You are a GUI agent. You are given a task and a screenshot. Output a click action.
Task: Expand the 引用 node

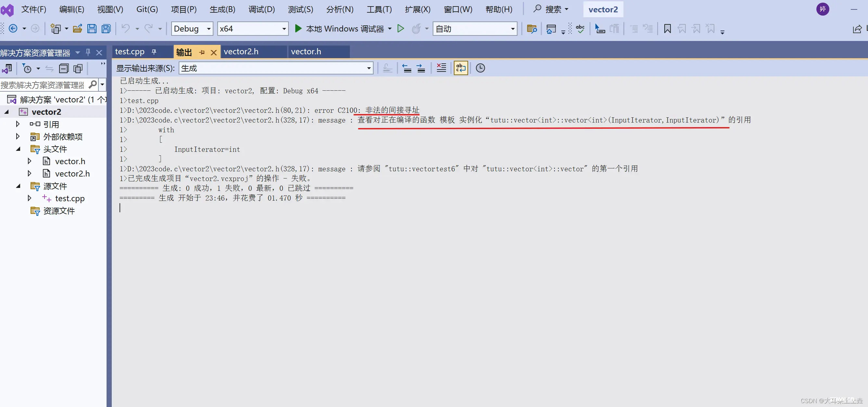pos(18,124)
